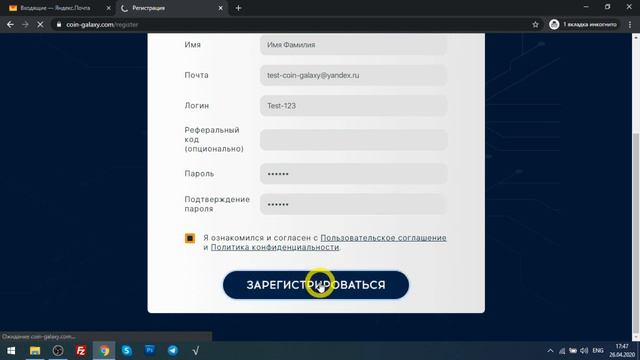
Task: Switch to the Входящие Яндекс.Почта tab
Action: click(x=55, y=8)
